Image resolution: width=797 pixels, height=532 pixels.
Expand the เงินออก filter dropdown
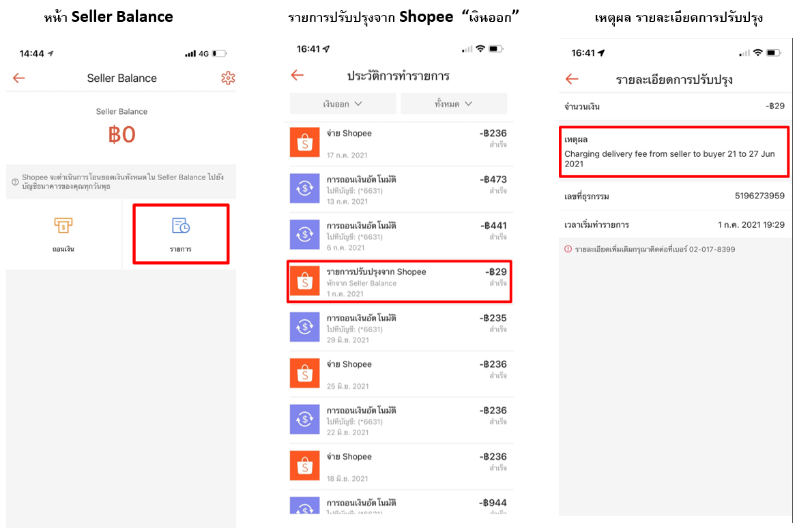[x=342, y=103]
